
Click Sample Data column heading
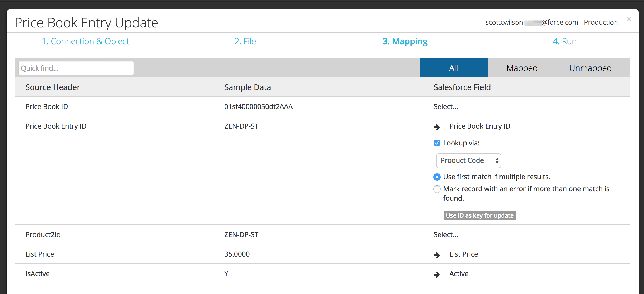[x=247, y=87]
